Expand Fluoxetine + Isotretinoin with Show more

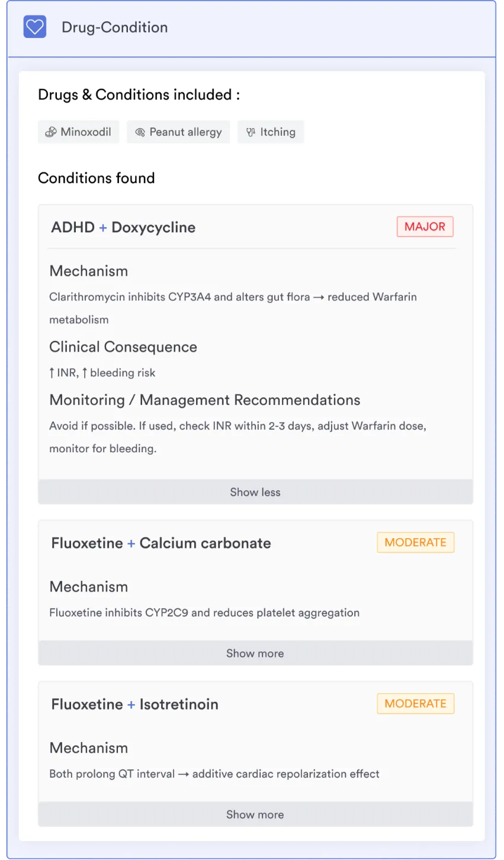coord(255,814)
